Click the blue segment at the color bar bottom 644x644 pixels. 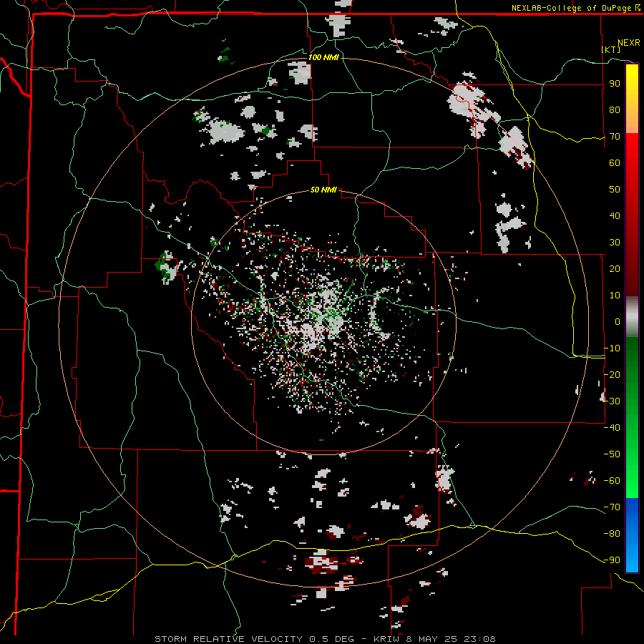click(632, 535)
